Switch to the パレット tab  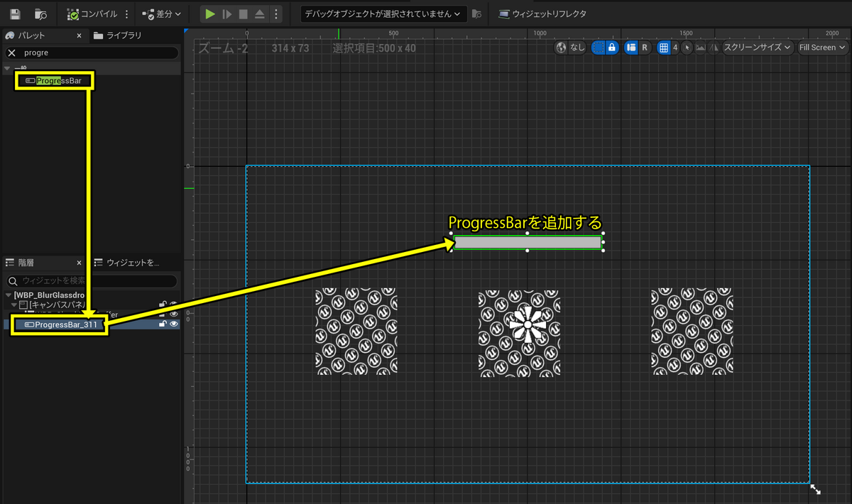coord(31,35)
